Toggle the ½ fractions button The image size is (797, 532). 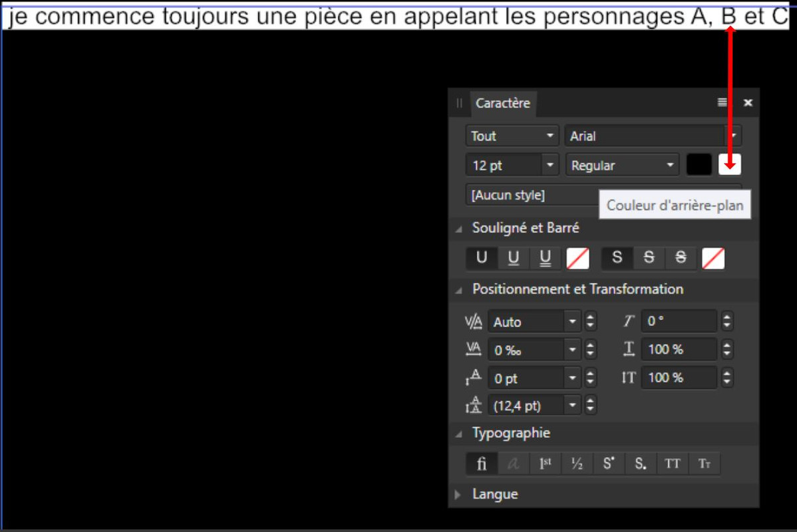click(x=577, y=464)
